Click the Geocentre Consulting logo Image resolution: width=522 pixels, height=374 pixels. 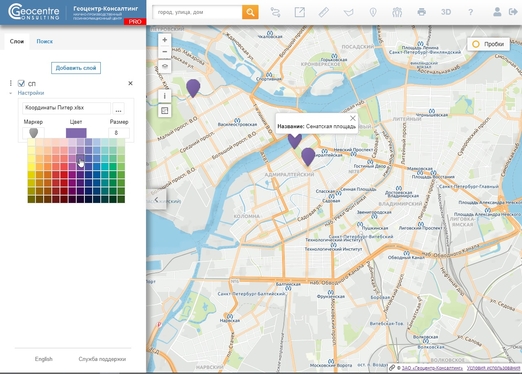tap(34, 12)
